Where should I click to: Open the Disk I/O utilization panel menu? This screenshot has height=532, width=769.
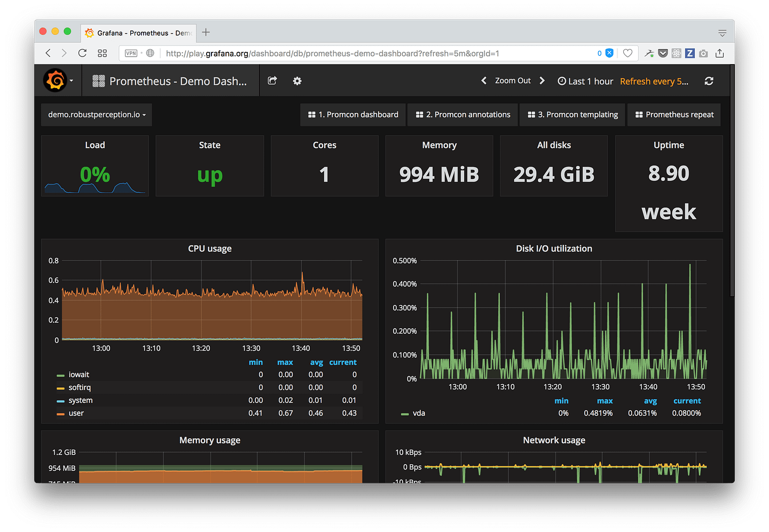point(554,249)
